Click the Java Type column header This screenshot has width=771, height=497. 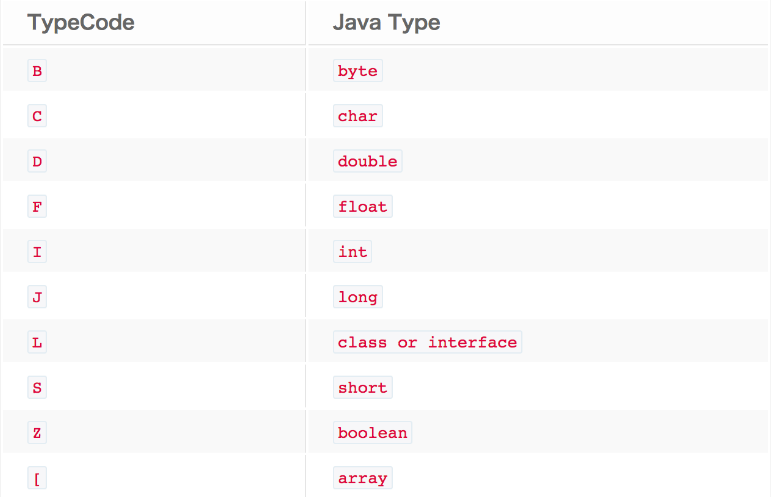[386, 23]
